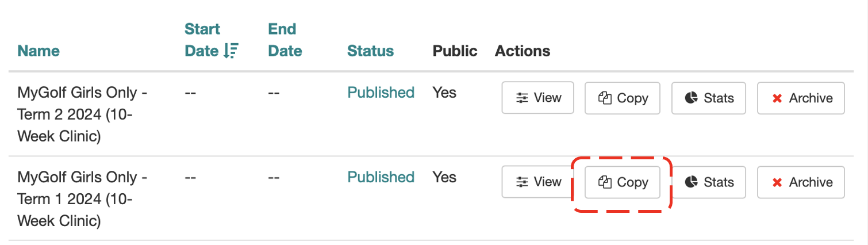This screenshot has height=245, width=868.
Task: Sort the table by Status column header
Action: pyautogui.click(x=371, y=51)
